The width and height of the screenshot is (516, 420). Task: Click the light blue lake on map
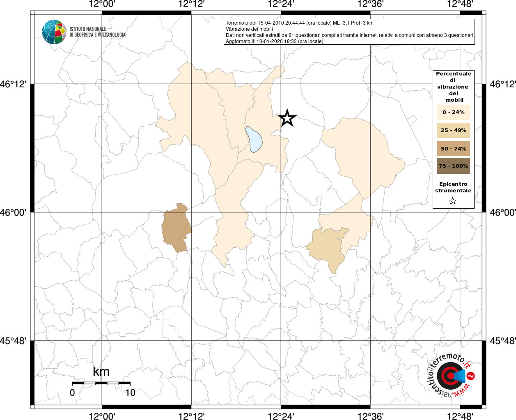click(x=254, y=139)
